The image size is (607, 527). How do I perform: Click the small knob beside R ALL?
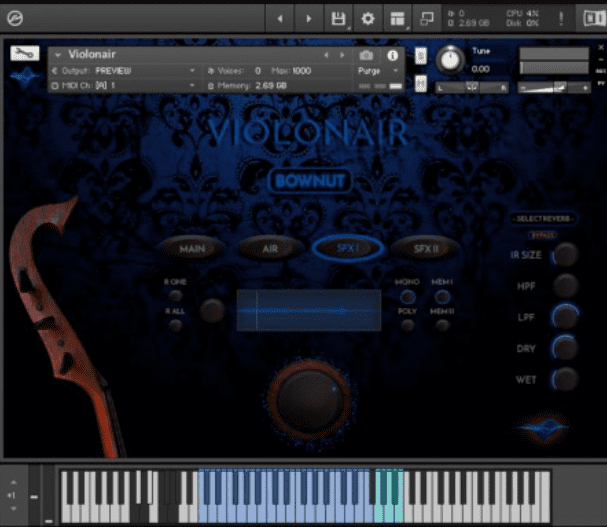[212, 310]
